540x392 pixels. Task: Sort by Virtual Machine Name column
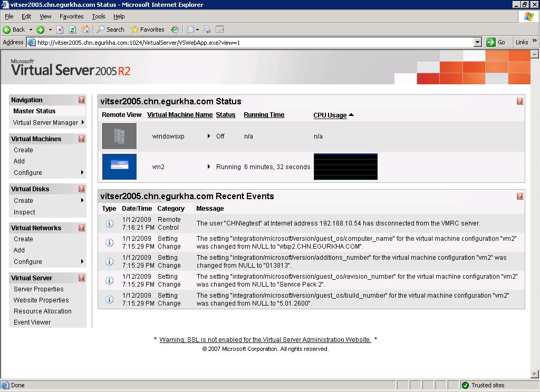click(180, 115)
